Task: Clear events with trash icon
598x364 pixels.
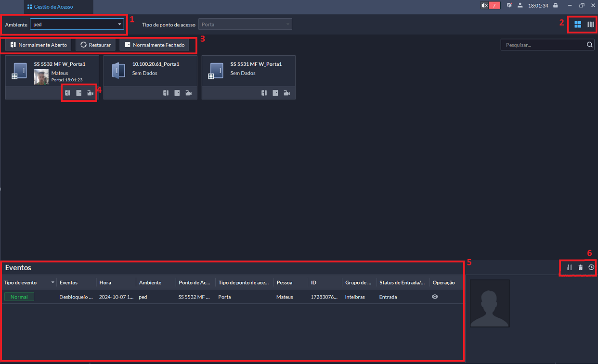Action: [581, 267]
